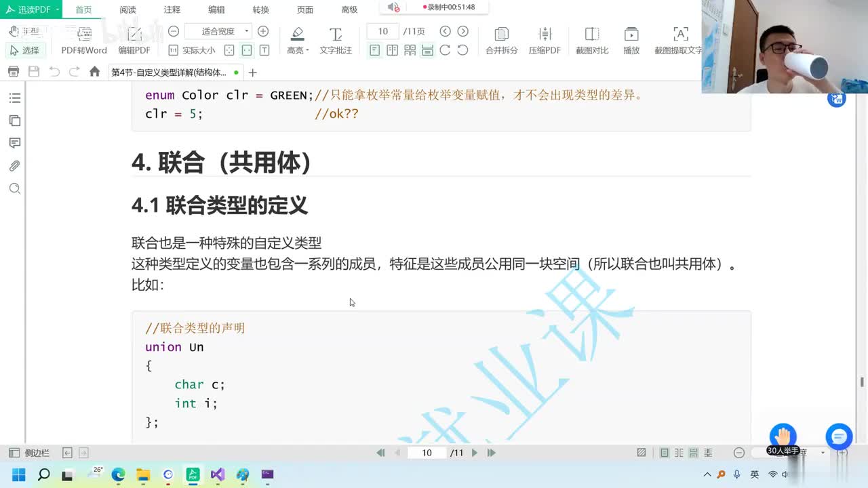Open the 编辑 ribbon tab
This screenshot has width=868, height=488.
click(x=216, y=9)
